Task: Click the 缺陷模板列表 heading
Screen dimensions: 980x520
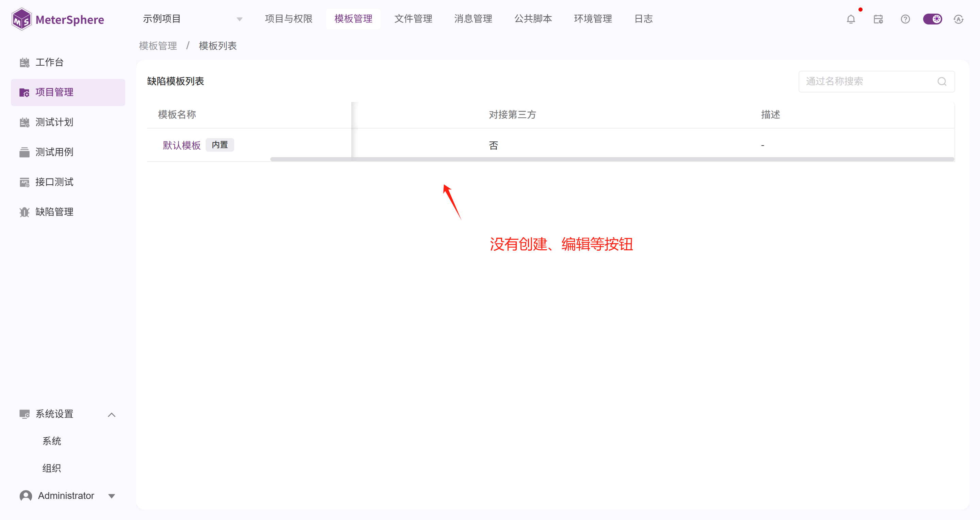Action: click(x=175, y=81)
